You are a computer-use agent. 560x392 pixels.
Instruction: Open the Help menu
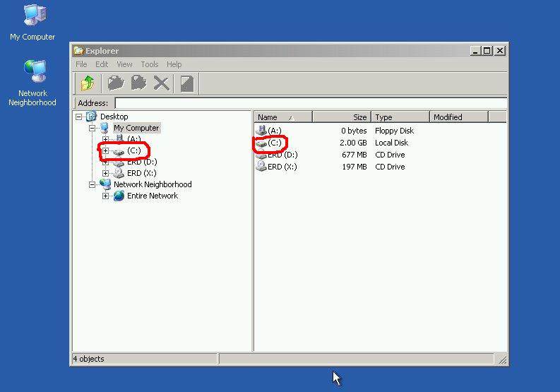[x=174, y=64]
